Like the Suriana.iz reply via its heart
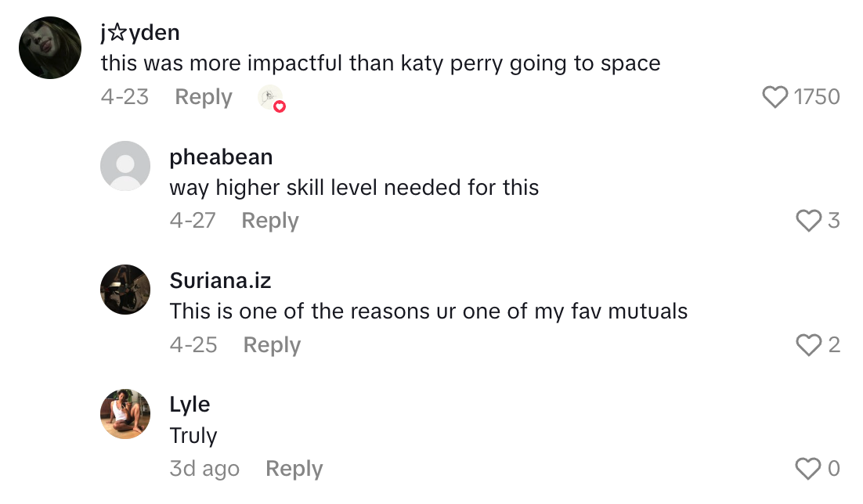The width and height of the screenshot is (863, 504). 808,344
